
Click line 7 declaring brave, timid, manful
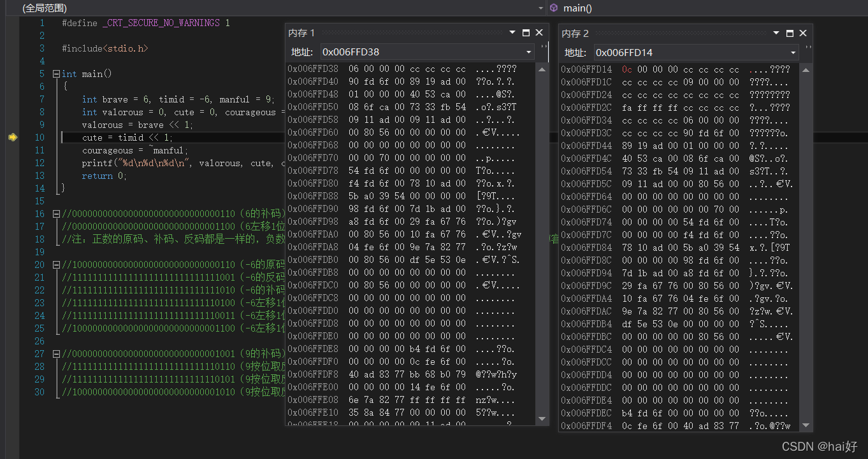tap(178, 99)
